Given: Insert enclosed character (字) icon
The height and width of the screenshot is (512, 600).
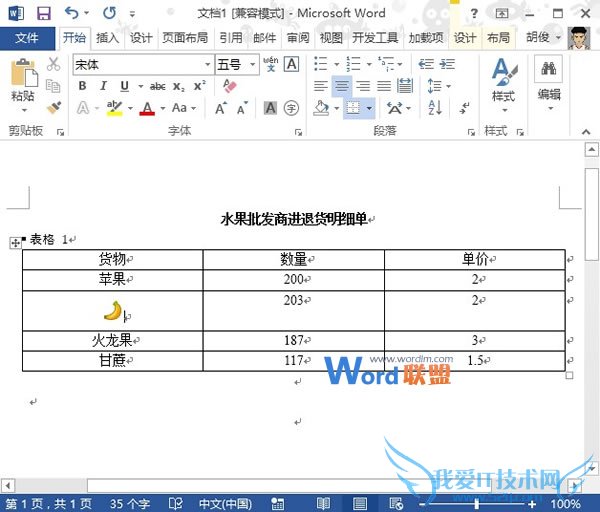Looking at the screenshot, I should (x=291, y=108).
